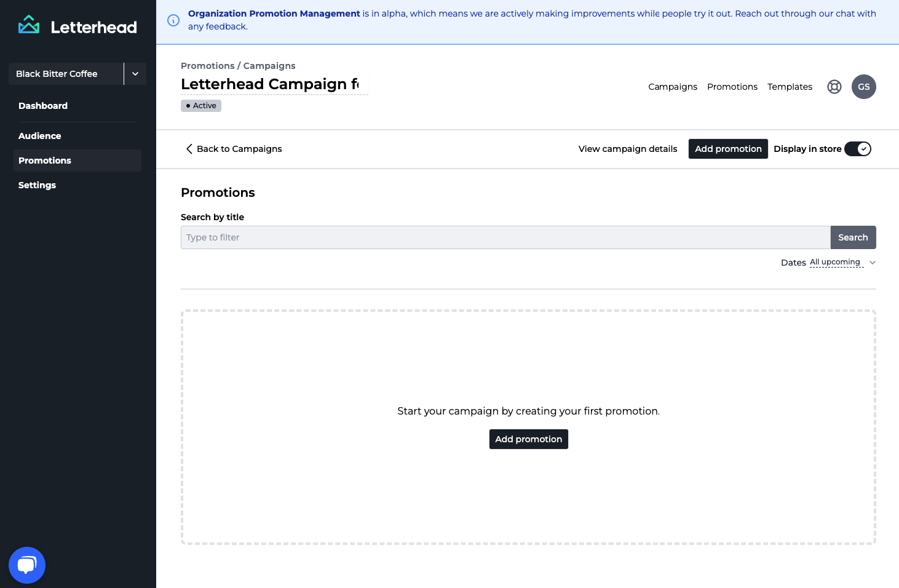Click the back arrow beside Back to Campaigns
This screenshot has width=899, height=588.
point(189,149)
